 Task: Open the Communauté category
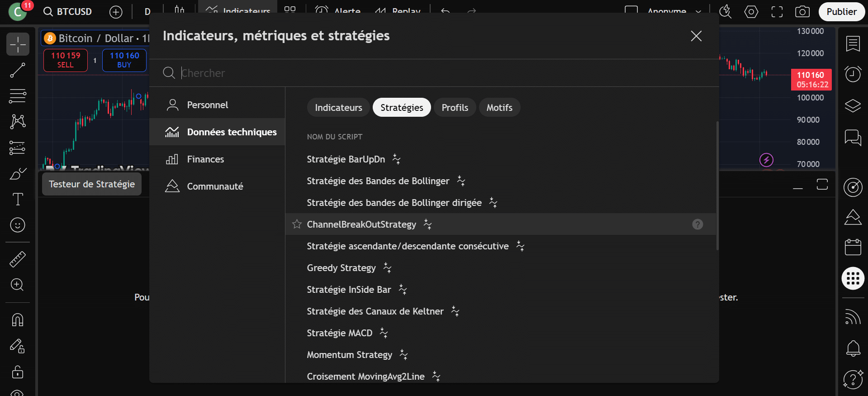click(215, 186)
